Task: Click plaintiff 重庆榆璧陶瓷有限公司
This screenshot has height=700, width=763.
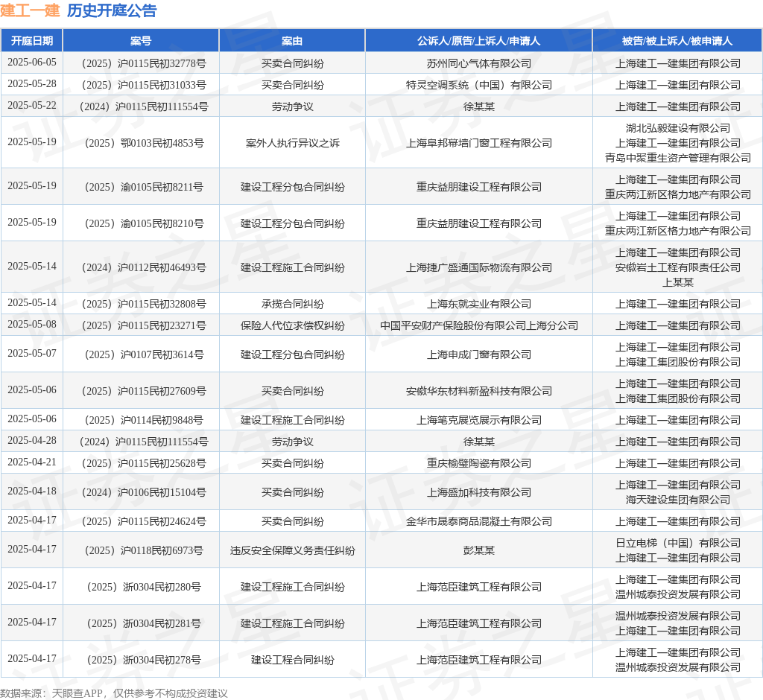Action: click(479, 463)
